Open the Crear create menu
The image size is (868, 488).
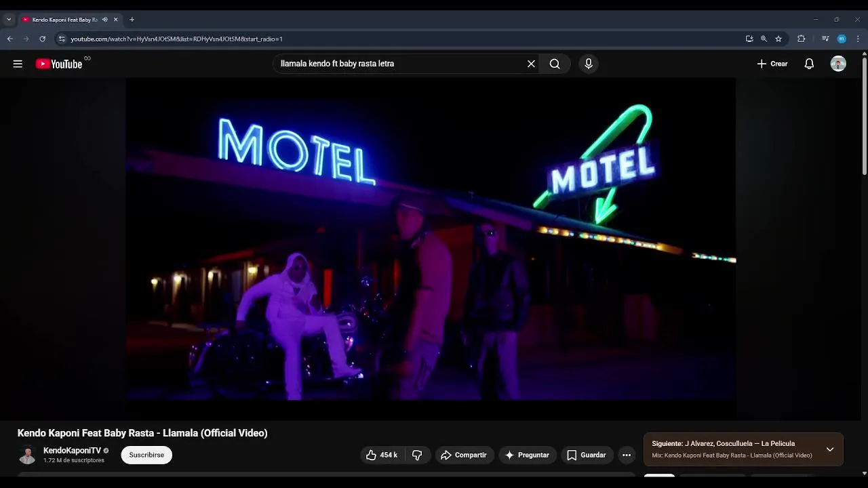pos(772,64)
